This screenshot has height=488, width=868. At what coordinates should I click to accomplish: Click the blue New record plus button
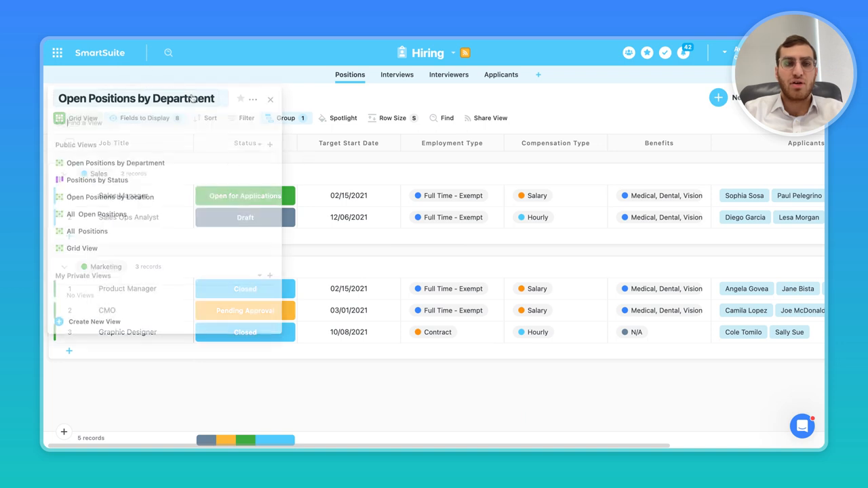click(718, 98)
